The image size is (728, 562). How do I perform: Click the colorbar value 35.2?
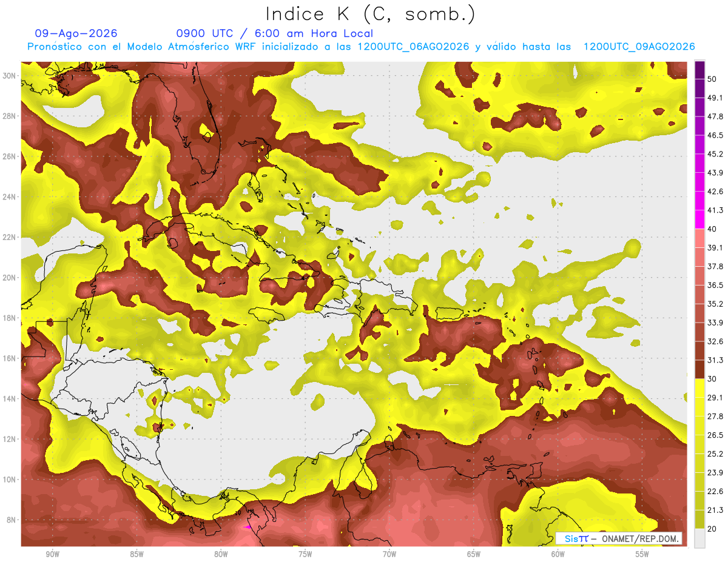point(715,304)
